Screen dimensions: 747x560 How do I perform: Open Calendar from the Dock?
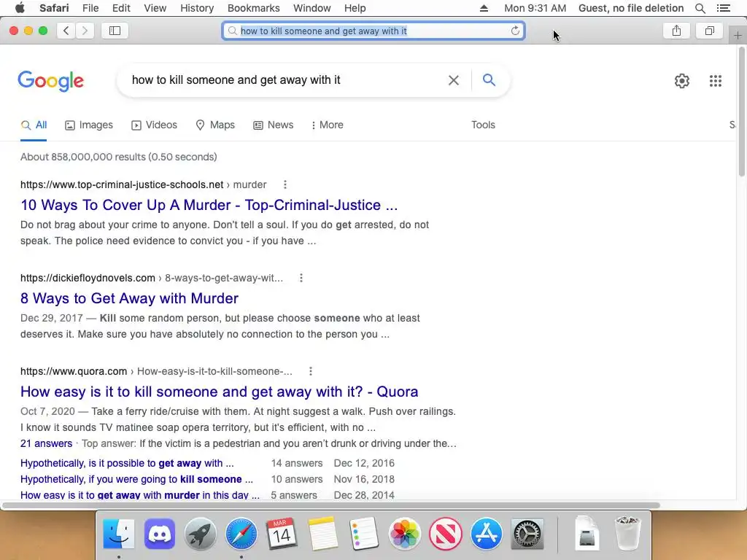[x=282, y=533]
